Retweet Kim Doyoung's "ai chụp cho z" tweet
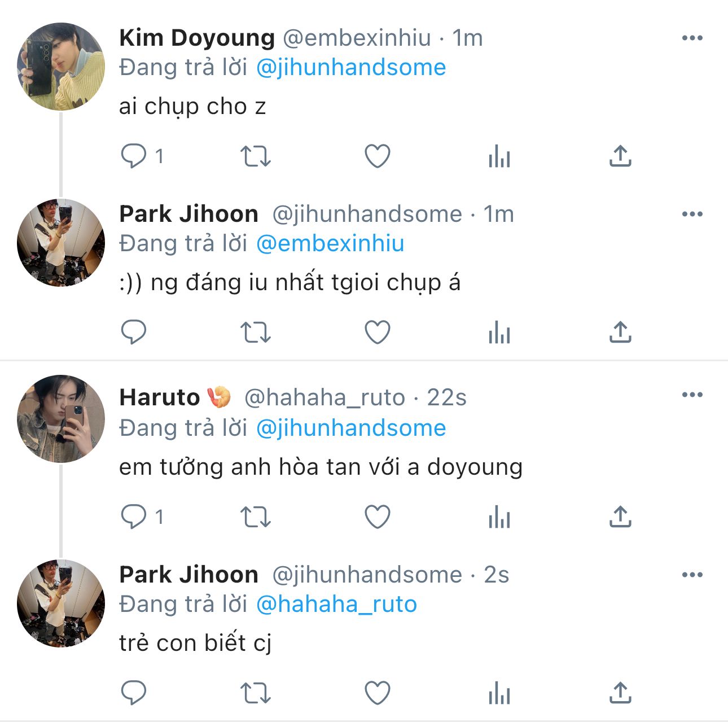 click(x=256, y=156)
